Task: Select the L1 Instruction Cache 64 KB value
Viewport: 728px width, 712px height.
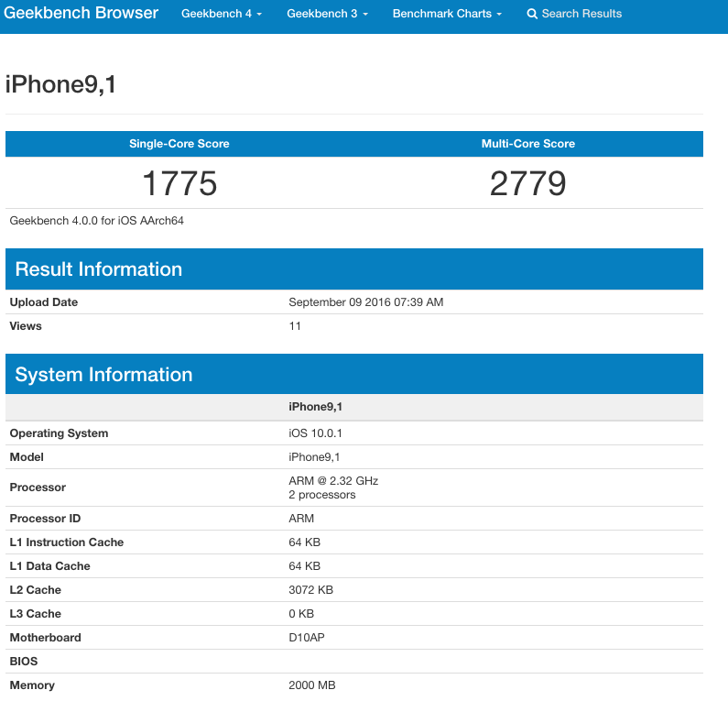Action: coord(304,542)
